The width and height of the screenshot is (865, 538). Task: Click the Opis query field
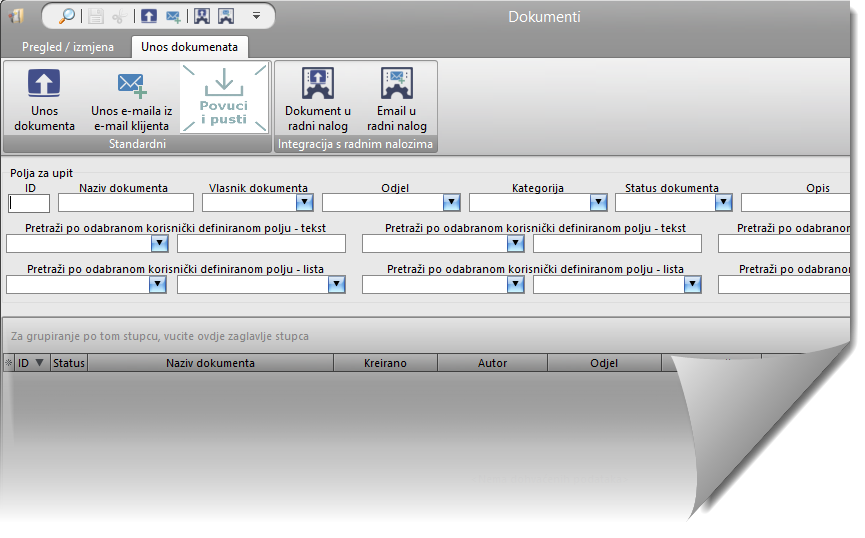click(x=795, y=203)
